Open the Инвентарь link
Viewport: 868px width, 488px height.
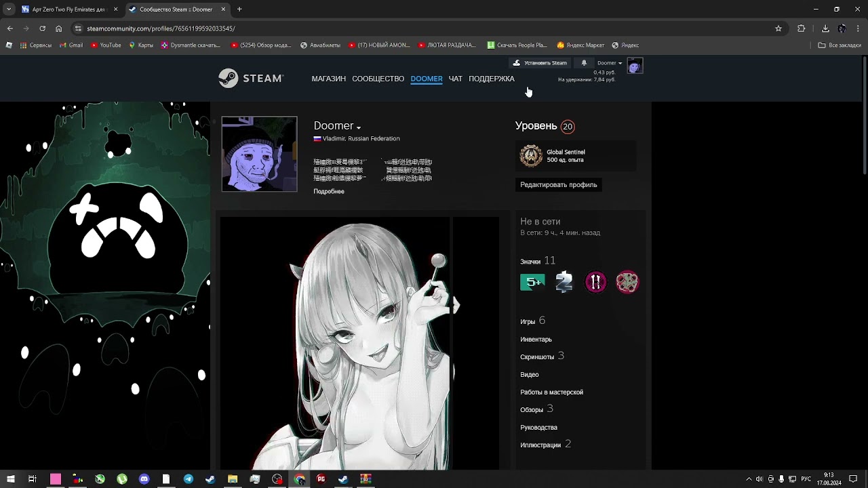click(536, 339)
